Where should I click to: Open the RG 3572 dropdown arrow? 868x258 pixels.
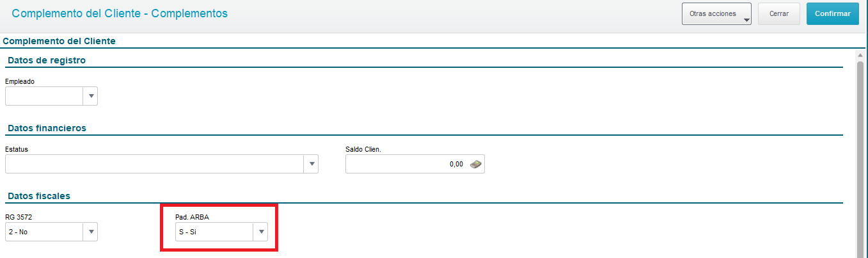coord(91,232)
